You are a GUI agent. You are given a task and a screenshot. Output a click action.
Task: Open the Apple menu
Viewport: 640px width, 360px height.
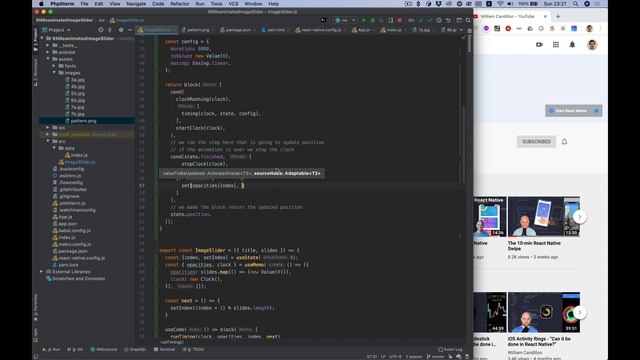tap(41, 4)
